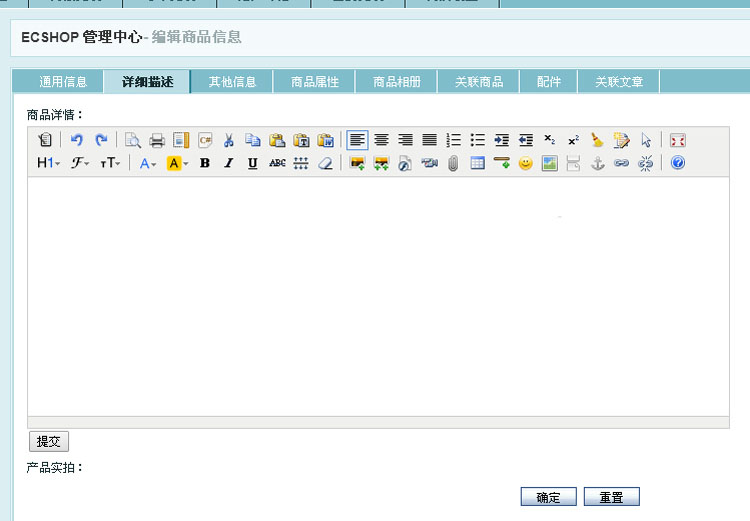Open the font family dropdown

[x=80, y=163]
